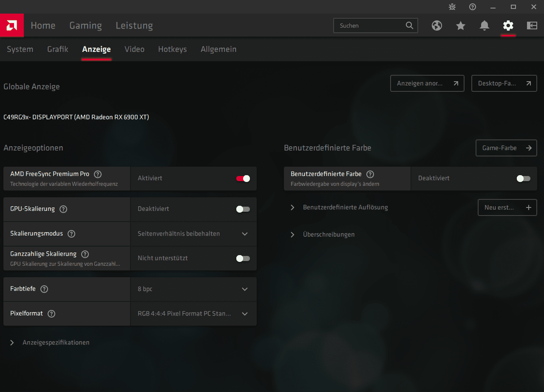This screenshot has width=544, height=392.
Task: Toggle AMD FreeSync Premium Pro off
Action: (x=243, y=179)
